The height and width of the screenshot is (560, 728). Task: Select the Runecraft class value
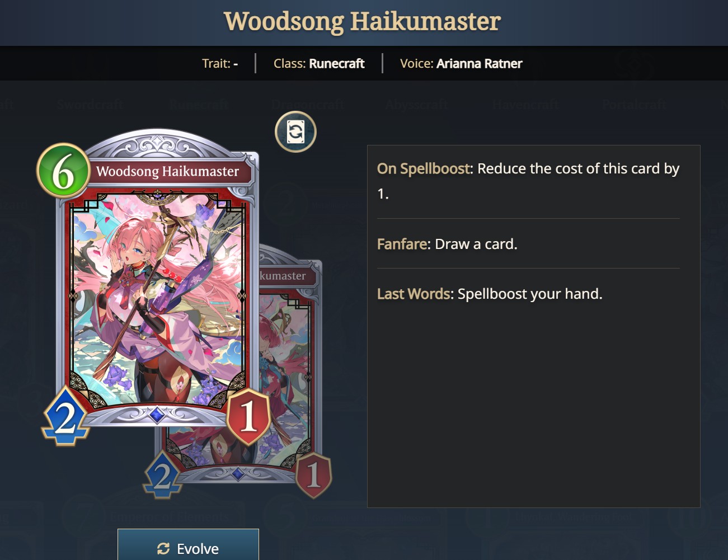pos(337,63)
